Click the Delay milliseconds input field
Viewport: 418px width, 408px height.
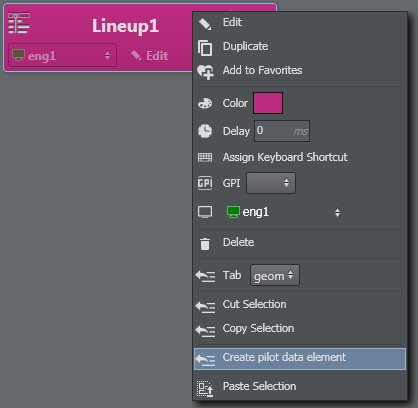[x=282, y=131]
